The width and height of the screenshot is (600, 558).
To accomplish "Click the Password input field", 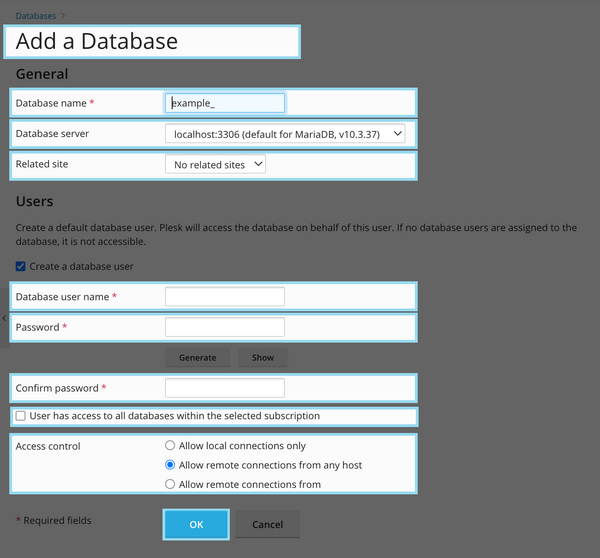I will coord(225,327).
